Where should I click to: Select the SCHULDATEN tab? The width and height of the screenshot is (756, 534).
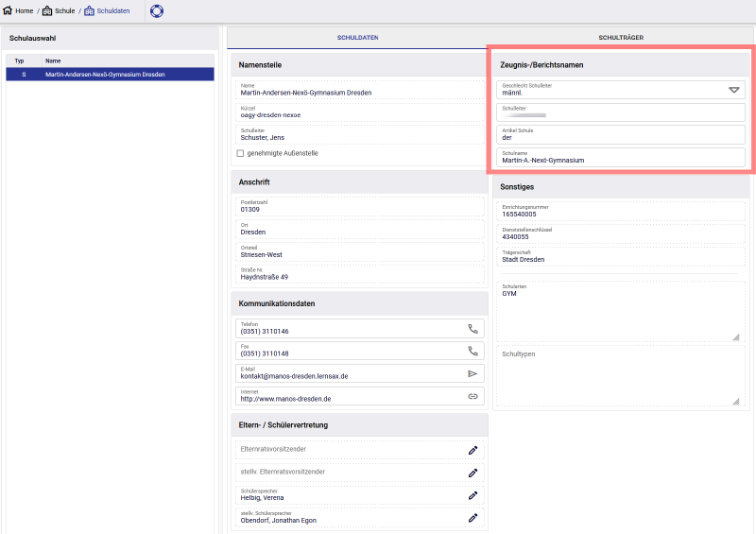[357, 37]
